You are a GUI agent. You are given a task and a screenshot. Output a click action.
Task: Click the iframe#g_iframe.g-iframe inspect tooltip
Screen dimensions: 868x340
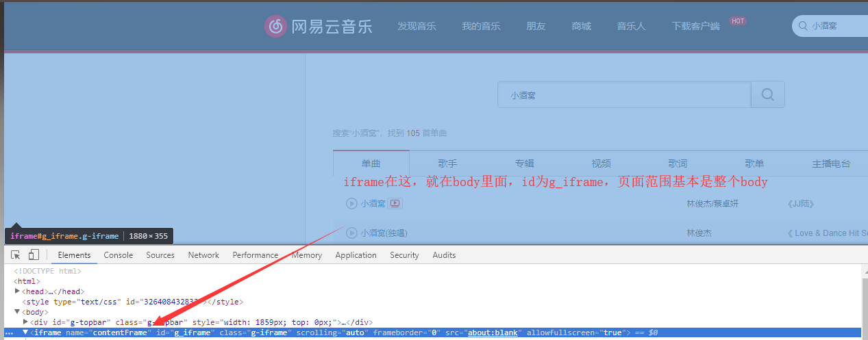tap(89, 236)
